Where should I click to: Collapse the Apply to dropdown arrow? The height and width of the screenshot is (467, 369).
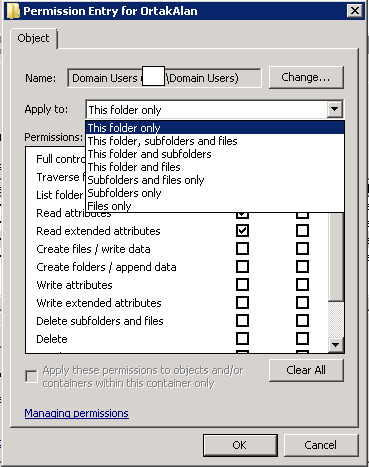335,109
